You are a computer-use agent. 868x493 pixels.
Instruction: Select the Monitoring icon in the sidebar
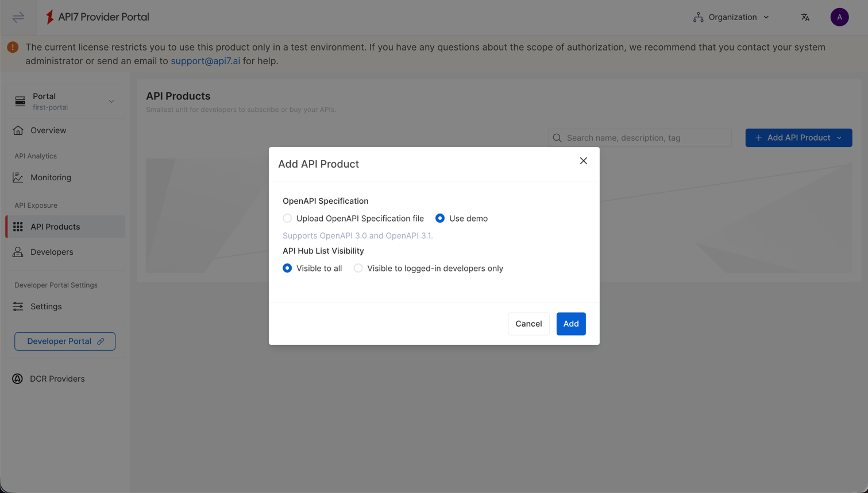coord(17,177)
